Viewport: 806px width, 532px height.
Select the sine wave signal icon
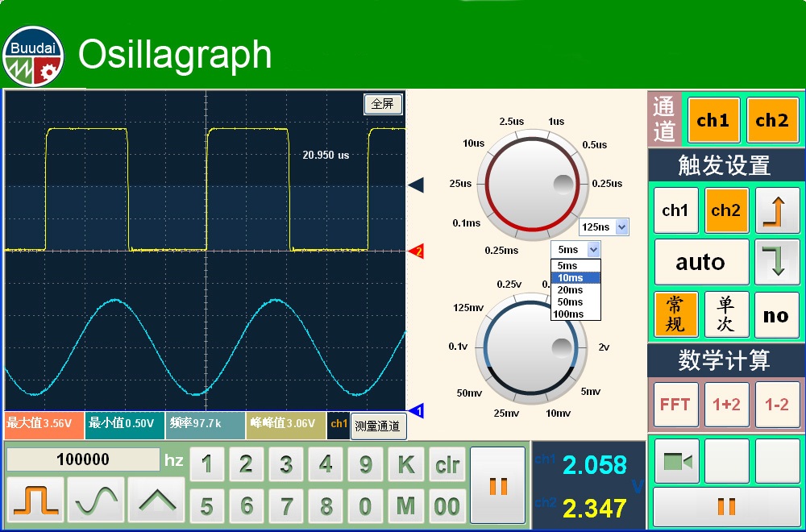pyautogui.click(x=96, y=500)
